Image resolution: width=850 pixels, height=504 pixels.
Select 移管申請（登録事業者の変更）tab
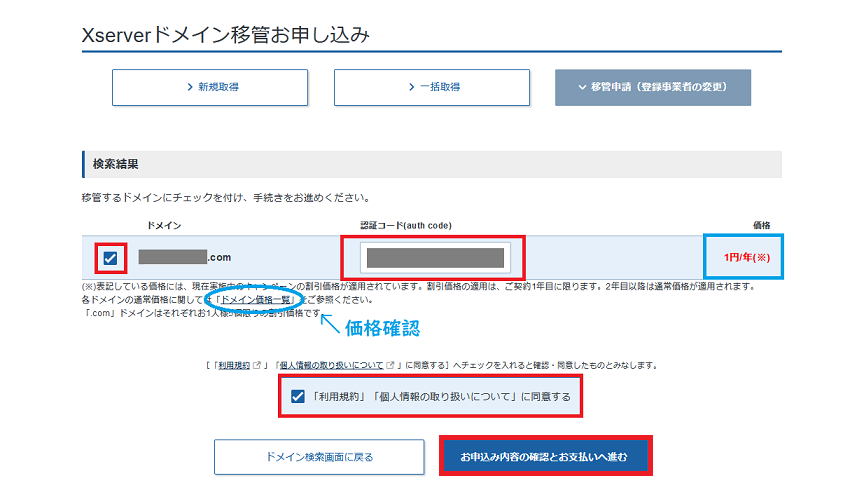click(652, 88)
